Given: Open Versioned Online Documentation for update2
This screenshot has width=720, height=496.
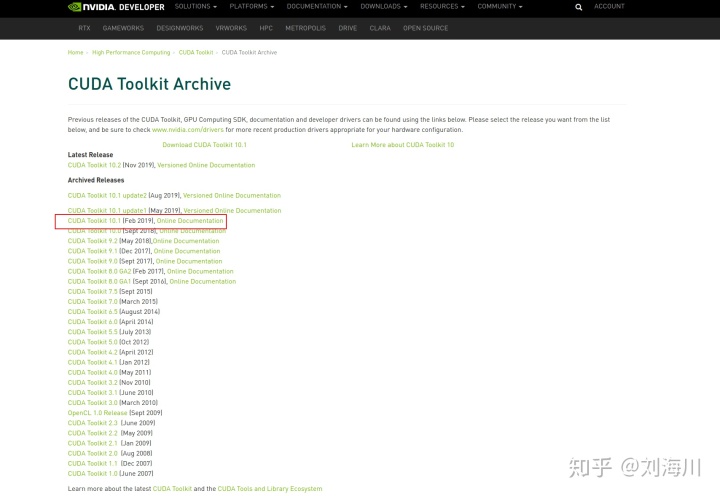Looking at the screenshot, I should tap(232, 195).
